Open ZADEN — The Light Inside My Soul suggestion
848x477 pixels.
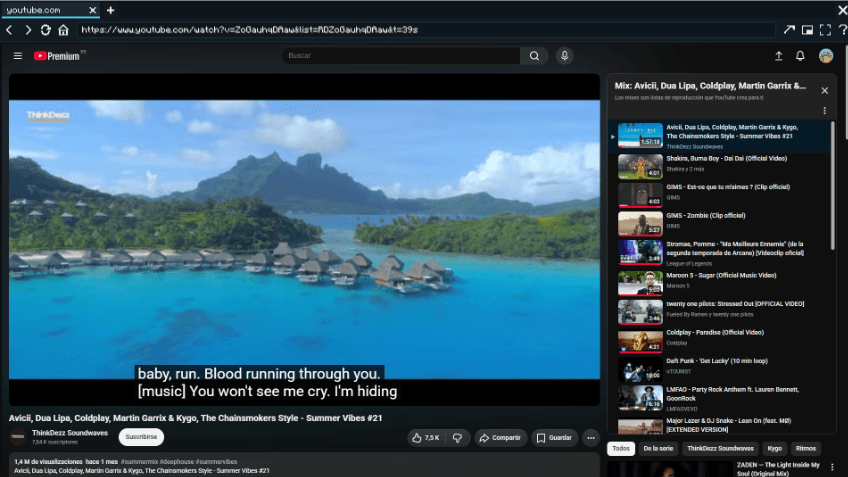tap(778, 469)
